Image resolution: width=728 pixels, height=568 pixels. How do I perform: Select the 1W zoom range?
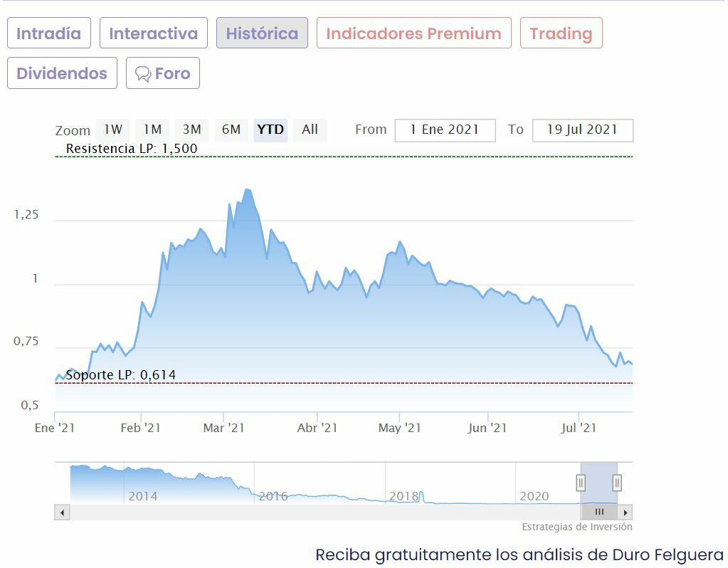pyautogui.click(x=113, y=130)
